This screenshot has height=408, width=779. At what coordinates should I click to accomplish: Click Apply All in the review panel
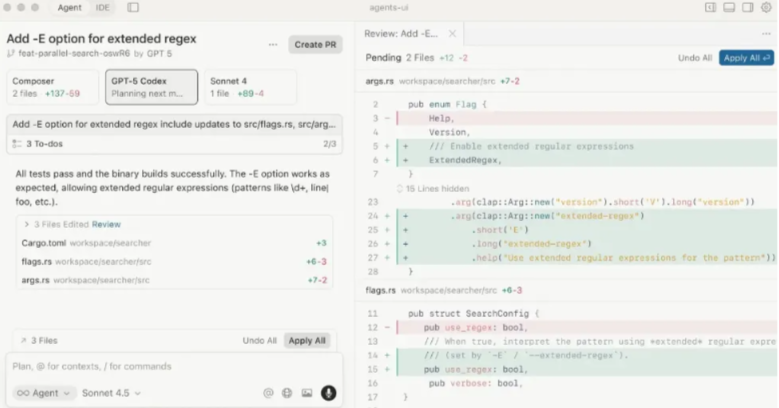point(746,58)
